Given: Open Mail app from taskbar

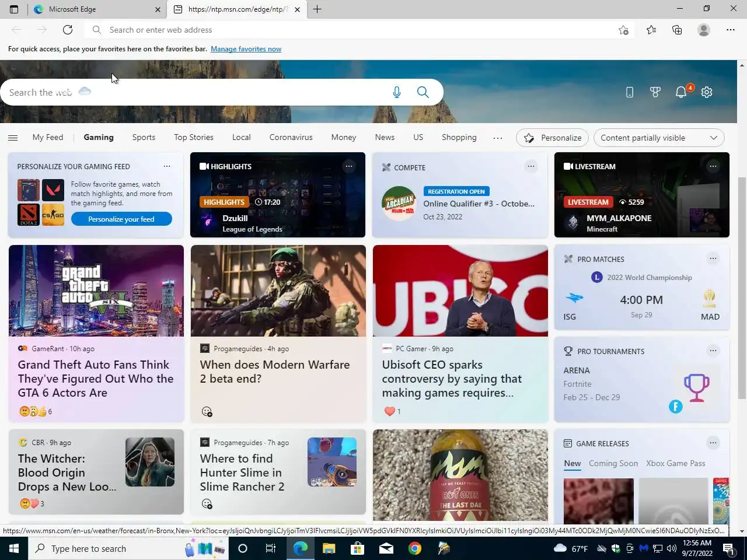Looking at the screenshot, I should 386,548.
